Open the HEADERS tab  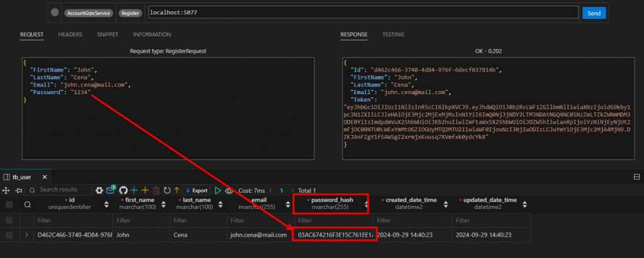coord(70,35)
